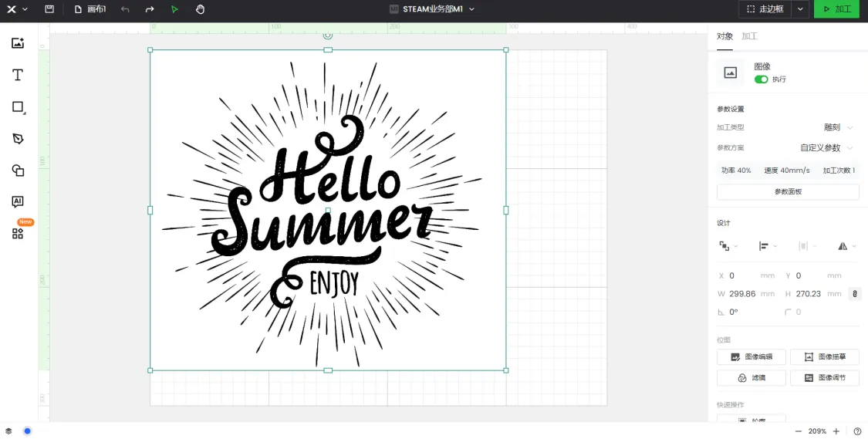Image resolution: width=868 pixels, height=439 pixels.
Task: Click the right-middle selection edge handle
Action: 506,211
